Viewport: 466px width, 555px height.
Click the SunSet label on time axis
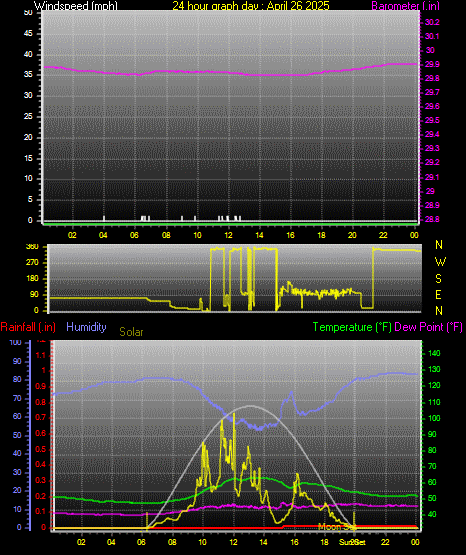[x=352, y=542]
